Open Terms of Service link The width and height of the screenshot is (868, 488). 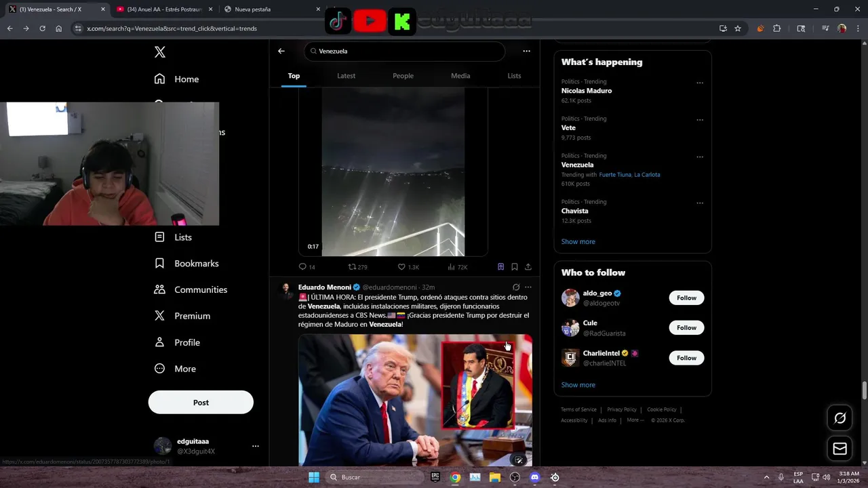point(578,409)
